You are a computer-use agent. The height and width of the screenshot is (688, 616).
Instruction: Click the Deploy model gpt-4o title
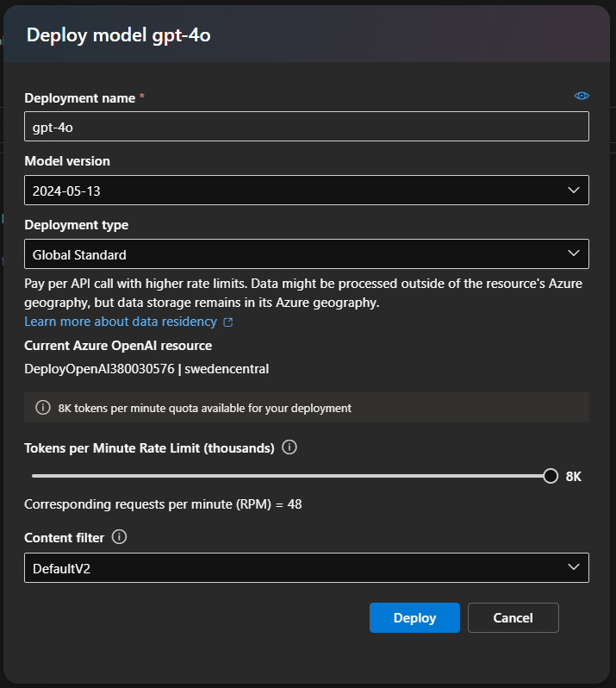119,35
